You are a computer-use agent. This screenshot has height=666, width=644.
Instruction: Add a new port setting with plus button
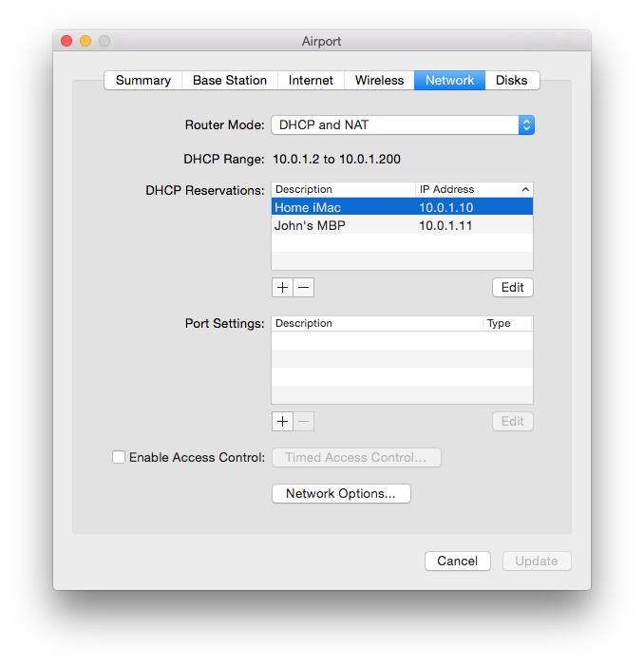tap(282, 421)
